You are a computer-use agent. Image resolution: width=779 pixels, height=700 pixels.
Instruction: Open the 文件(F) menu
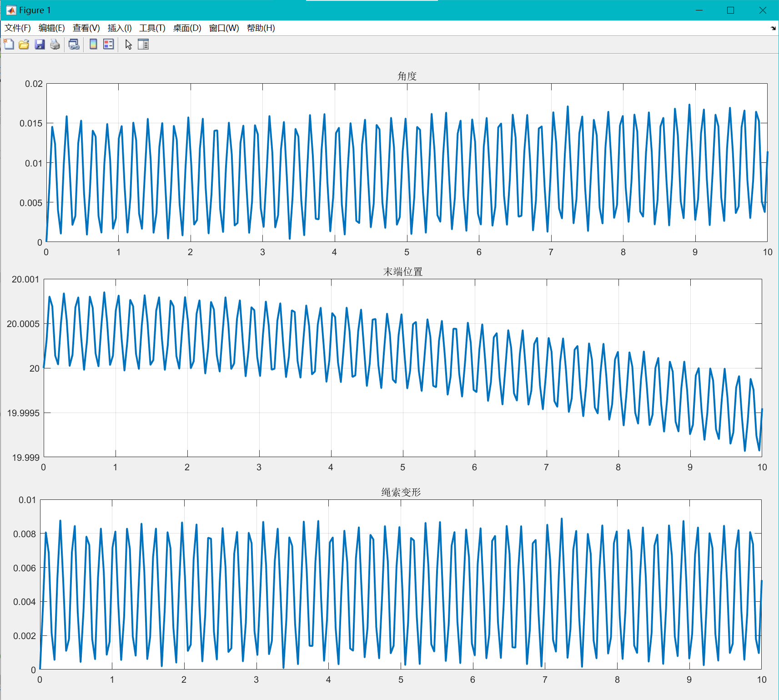[18, 28]
